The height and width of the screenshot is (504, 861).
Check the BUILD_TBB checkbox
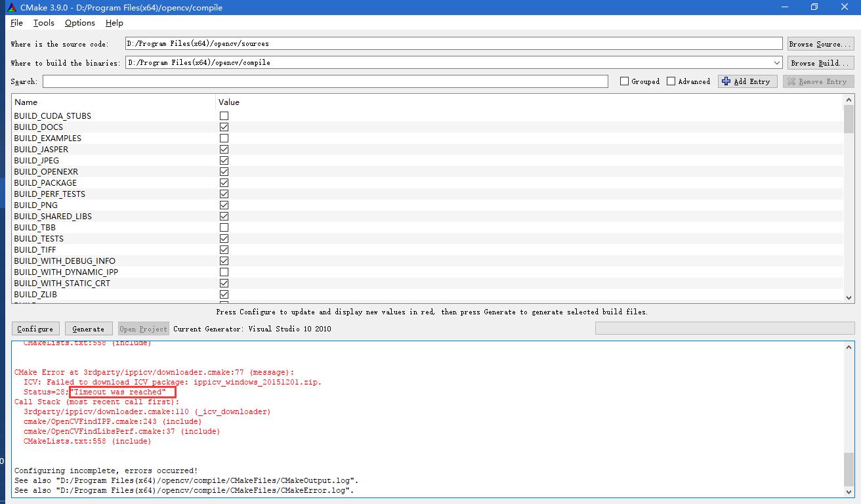[x=224, y=227]
